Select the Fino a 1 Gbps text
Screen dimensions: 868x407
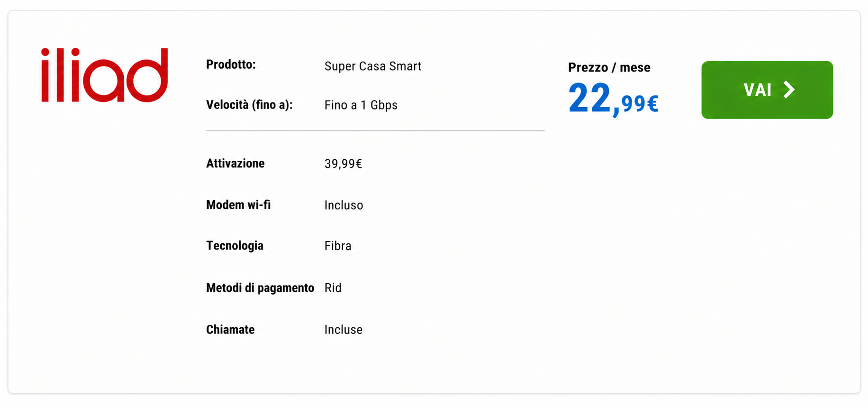361,105
